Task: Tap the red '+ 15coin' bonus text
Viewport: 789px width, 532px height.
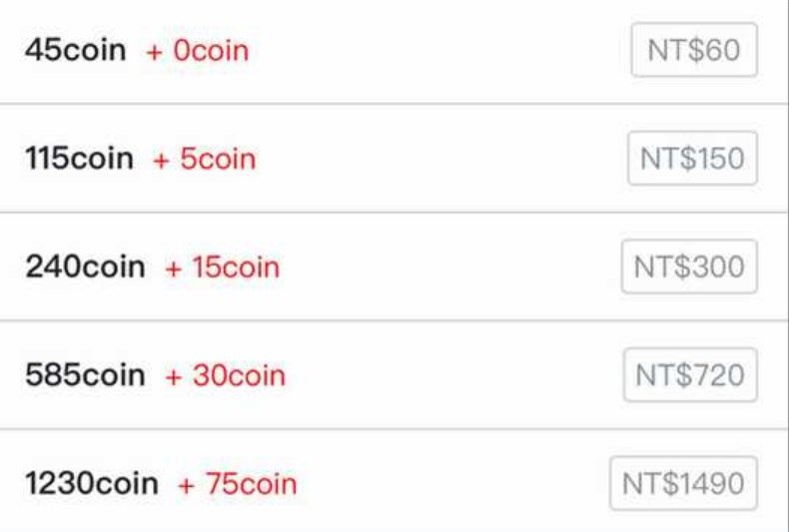Action: point(223,267)
